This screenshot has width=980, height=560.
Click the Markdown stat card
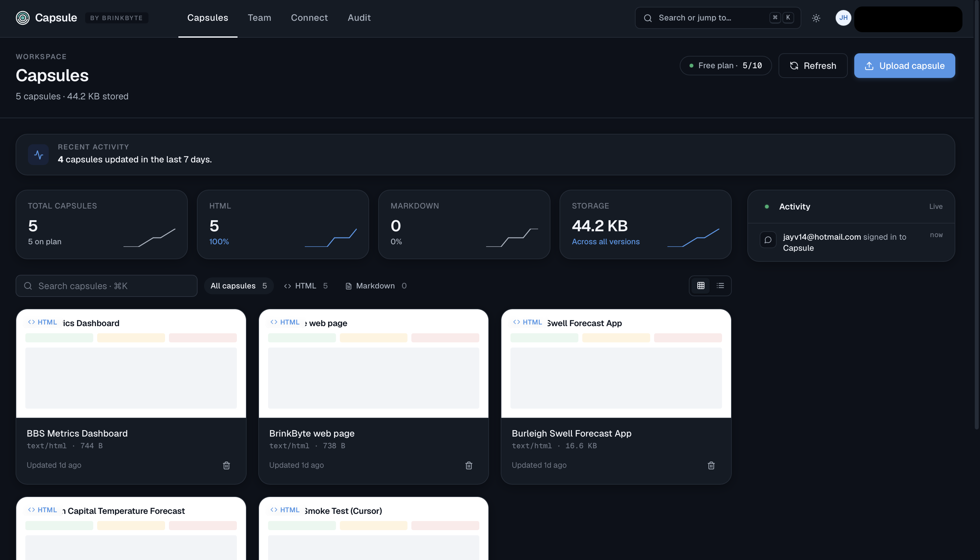464,224
